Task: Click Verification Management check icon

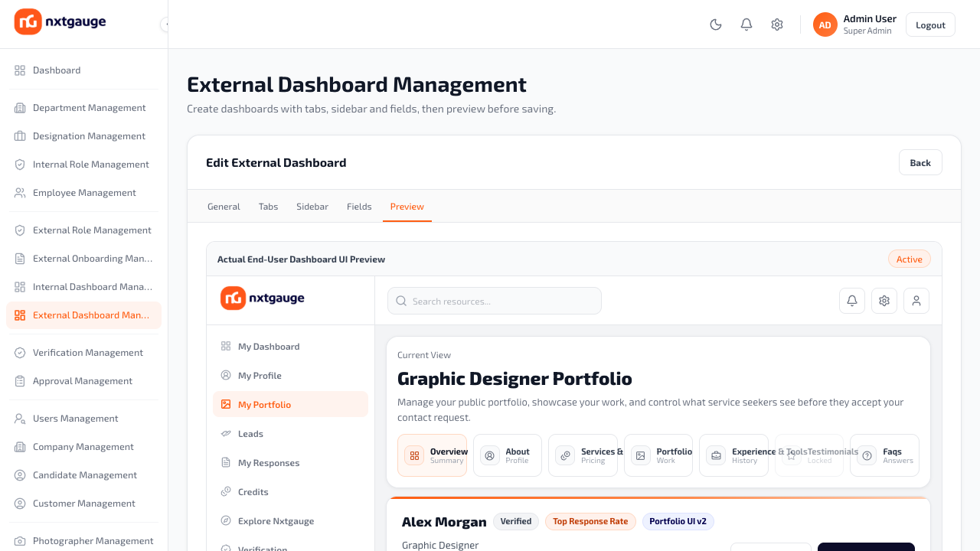Action: tap(20, 353)
